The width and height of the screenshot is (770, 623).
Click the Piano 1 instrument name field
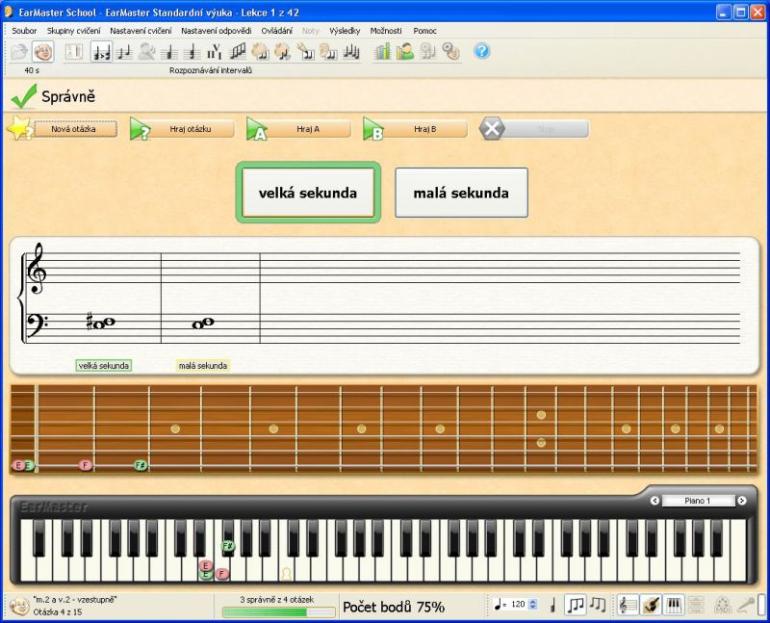click(x=698, y=501)
